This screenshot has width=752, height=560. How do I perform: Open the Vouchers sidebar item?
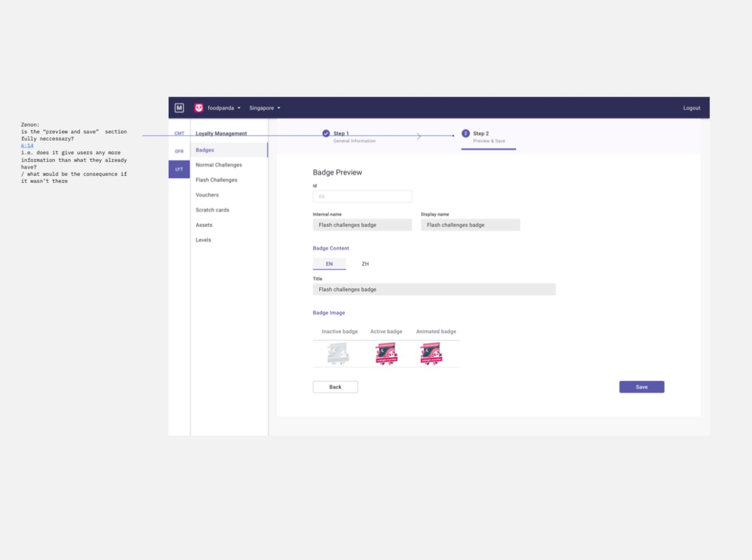pos(207,195)
